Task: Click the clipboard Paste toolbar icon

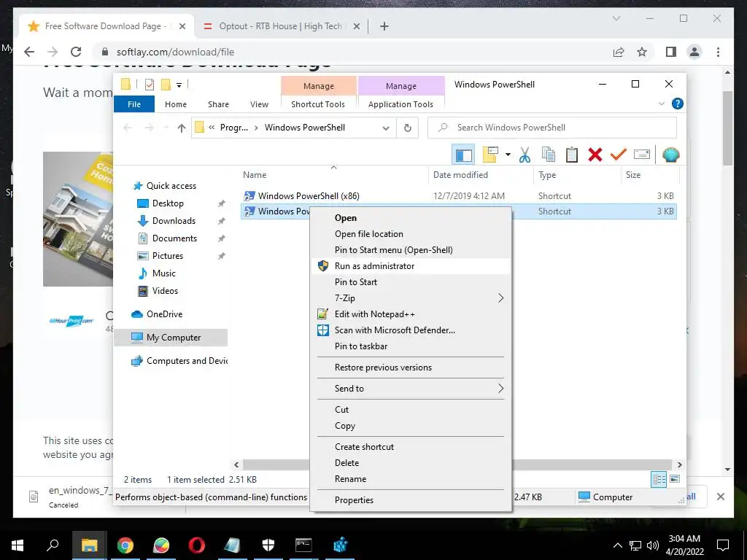Action: tap(572, 155)
